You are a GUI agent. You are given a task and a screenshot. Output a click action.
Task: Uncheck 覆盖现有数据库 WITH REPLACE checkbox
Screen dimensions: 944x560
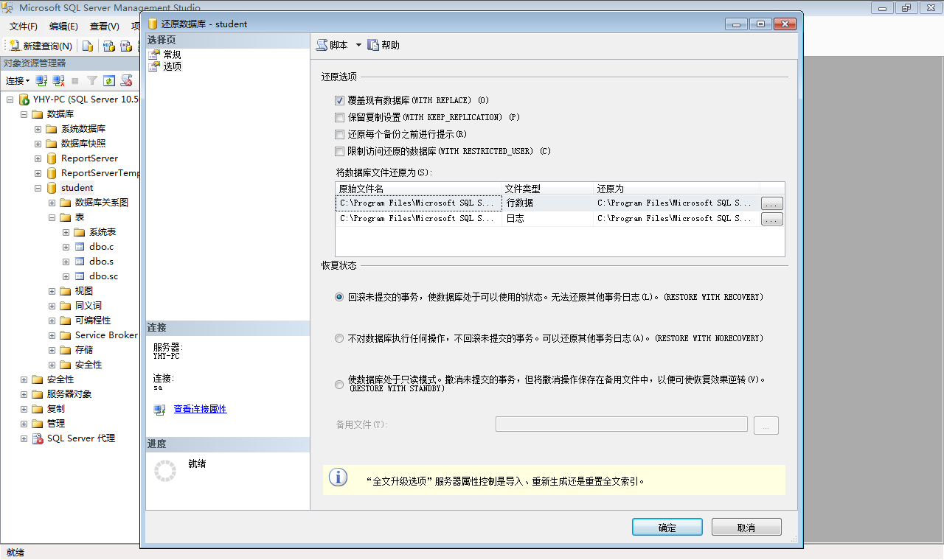coord(340,100)
